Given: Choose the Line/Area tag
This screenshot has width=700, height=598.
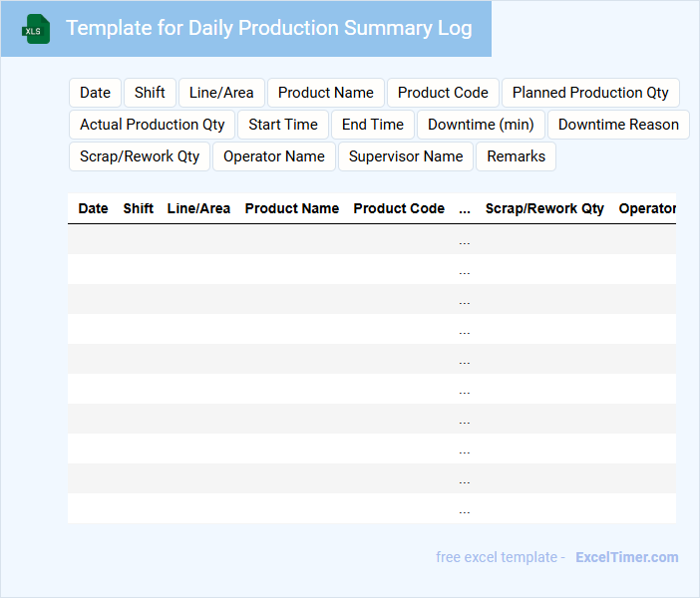Looking at the screenshot, I should (221, 93).
